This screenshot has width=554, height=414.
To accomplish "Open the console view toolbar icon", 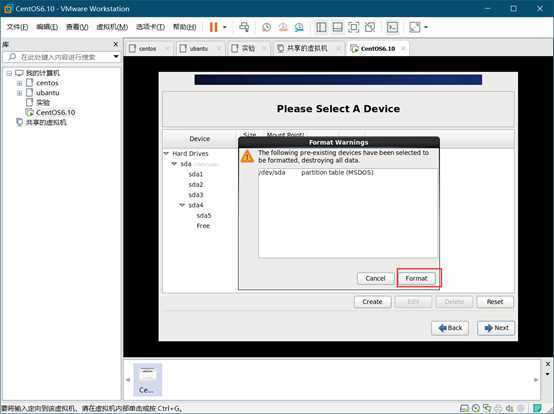I will (x=392, y=27).
